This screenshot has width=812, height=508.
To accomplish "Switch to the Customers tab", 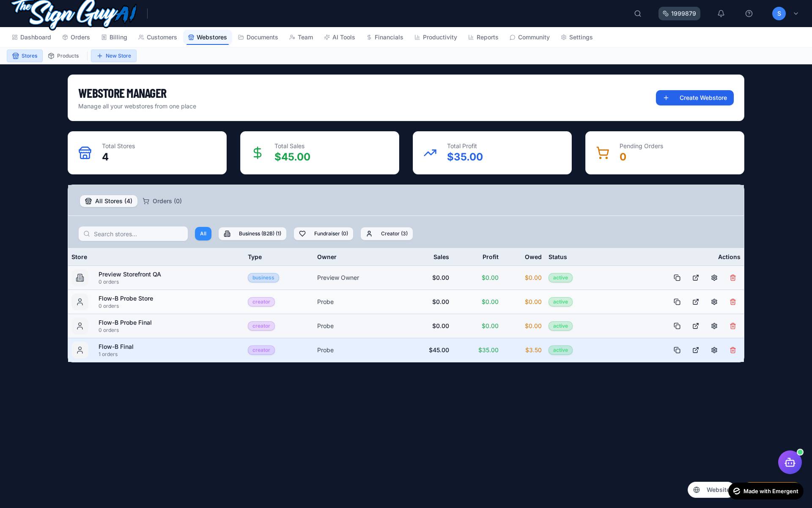I will point(158,37).
